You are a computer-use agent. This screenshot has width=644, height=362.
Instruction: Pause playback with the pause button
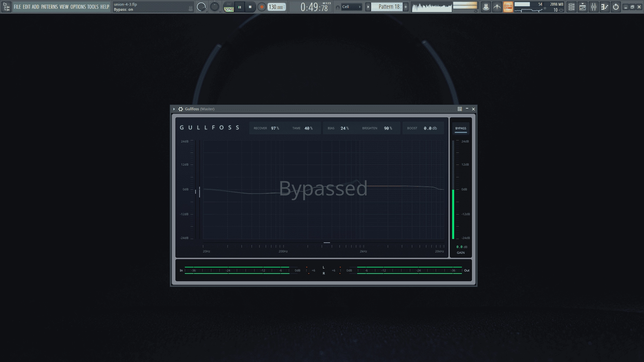pos(239,7)
